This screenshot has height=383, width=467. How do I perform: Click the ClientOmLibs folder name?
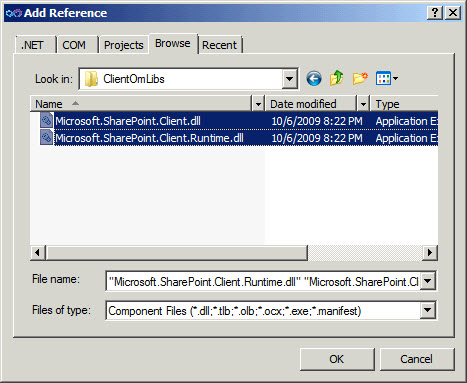point(134,79)
